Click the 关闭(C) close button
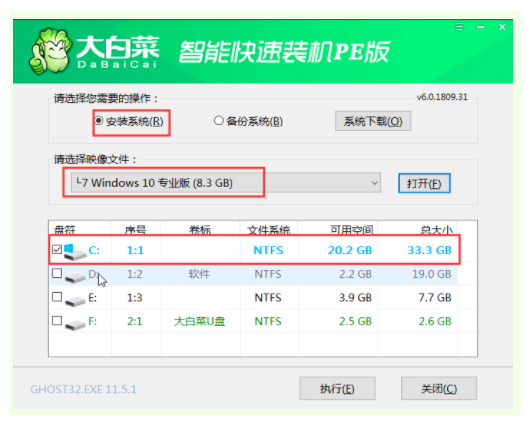 click(x=439, y=388)
